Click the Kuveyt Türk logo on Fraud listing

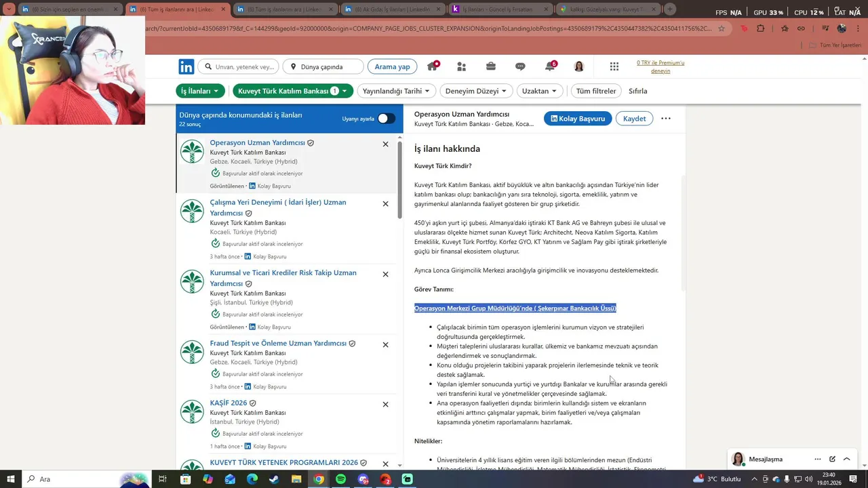pyautogui.click(x=192, y=352)
